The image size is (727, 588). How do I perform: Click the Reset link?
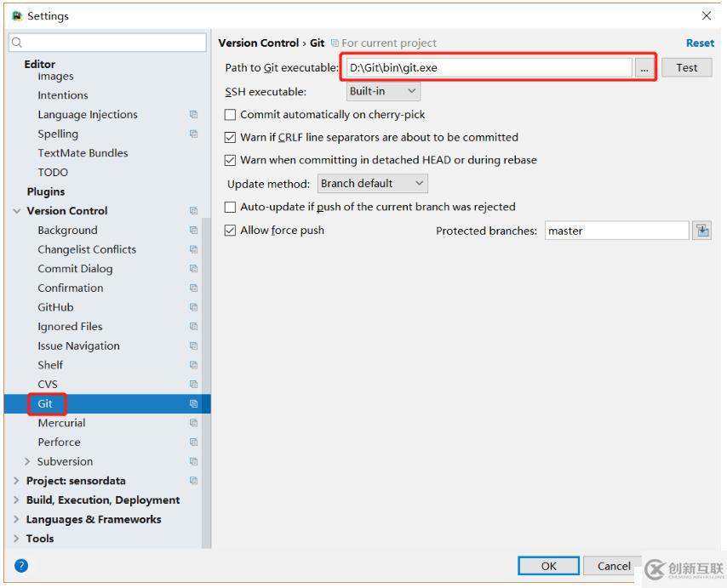700,43
